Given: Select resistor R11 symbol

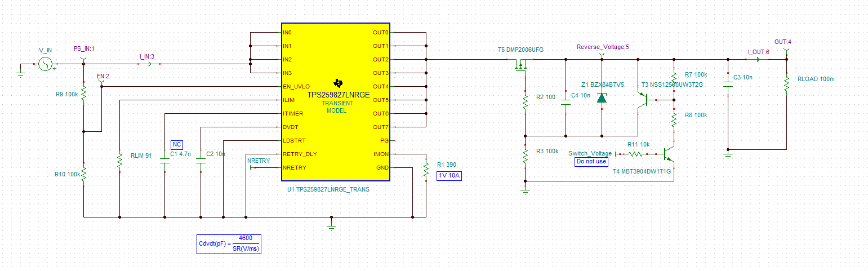Looking at the screenshot, I should [x=635, y=153].
